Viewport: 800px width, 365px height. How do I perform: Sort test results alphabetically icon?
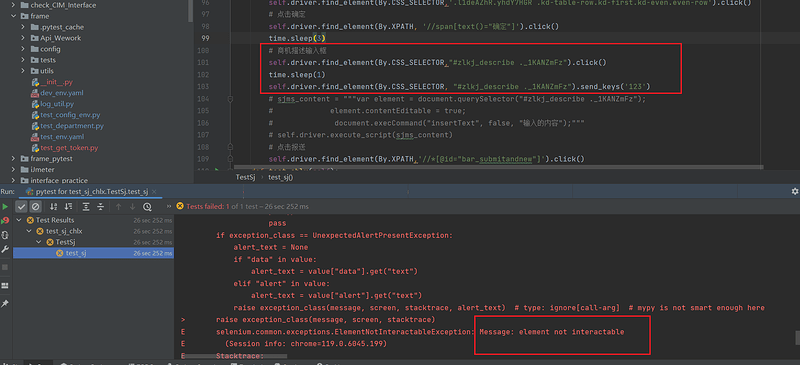[x=53, y=207]
